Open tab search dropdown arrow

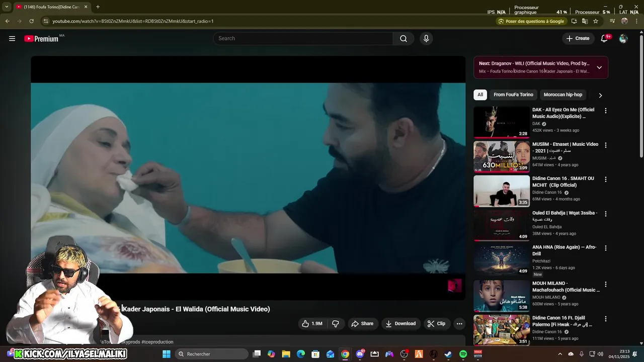(x=7, y=7)
